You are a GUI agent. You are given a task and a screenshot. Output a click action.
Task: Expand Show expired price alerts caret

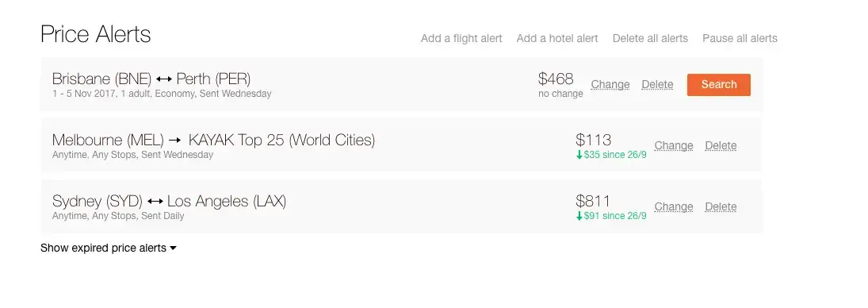(174, 248)
